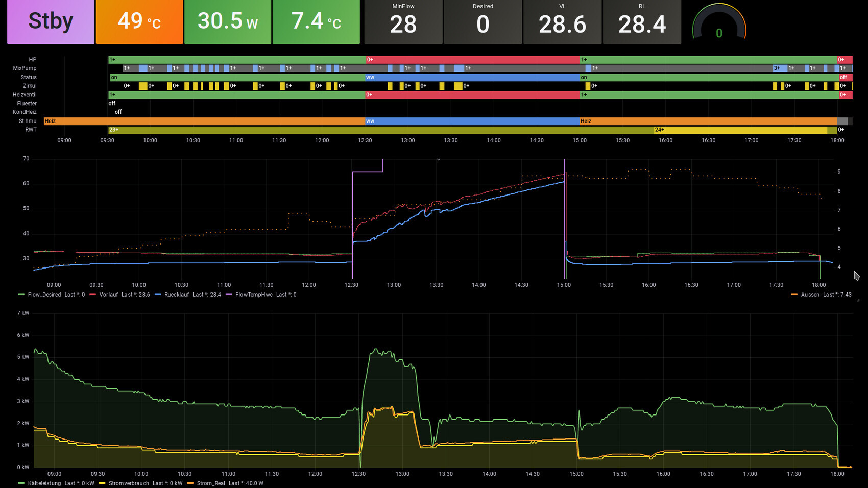Click the Stromverbrauch legend entry

tap(129, 483)
